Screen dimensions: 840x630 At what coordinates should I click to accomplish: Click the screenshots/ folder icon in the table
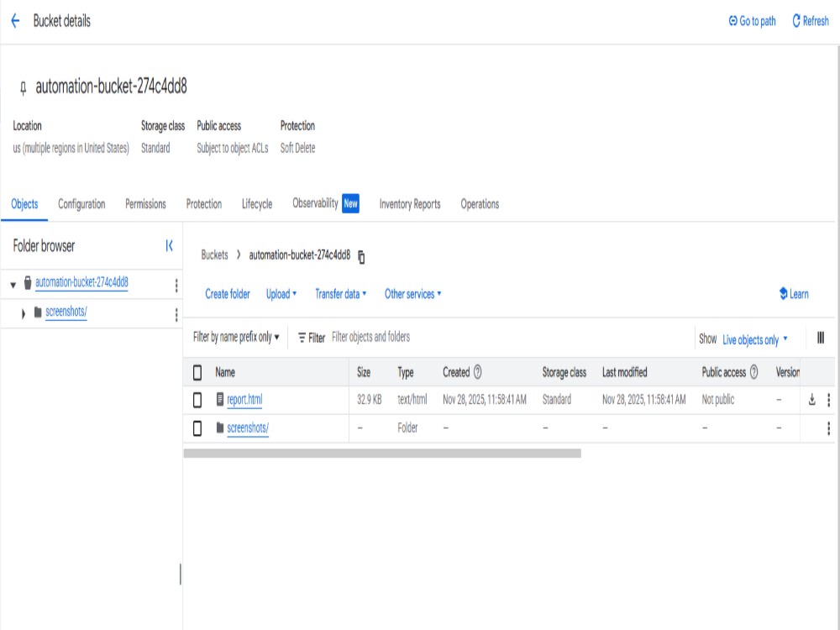pos(219,428)
